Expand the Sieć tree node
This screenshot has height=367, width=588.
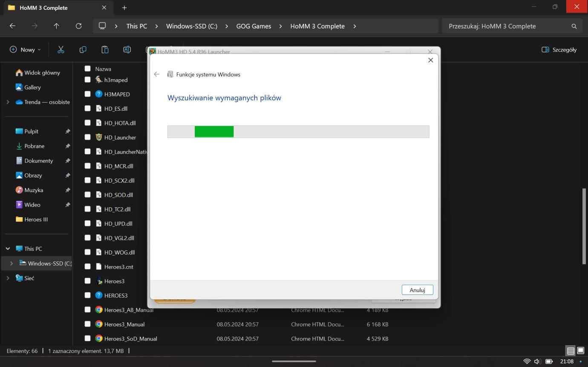point(8,278)
